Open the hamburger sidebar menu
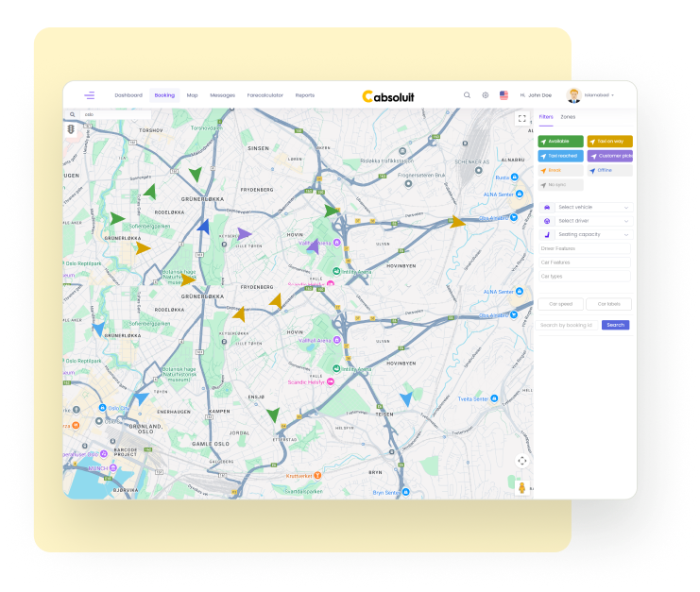The image size is (700, 592). tap(90, 95)
